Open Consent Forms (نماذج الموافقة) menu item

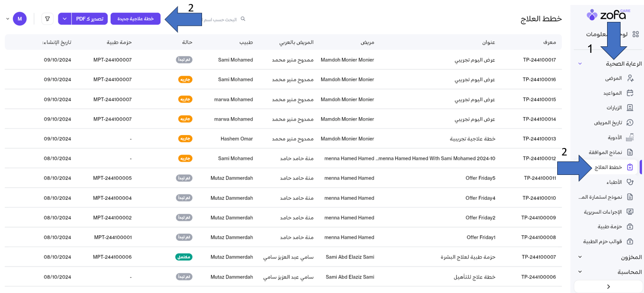click(x=605, y=152)
